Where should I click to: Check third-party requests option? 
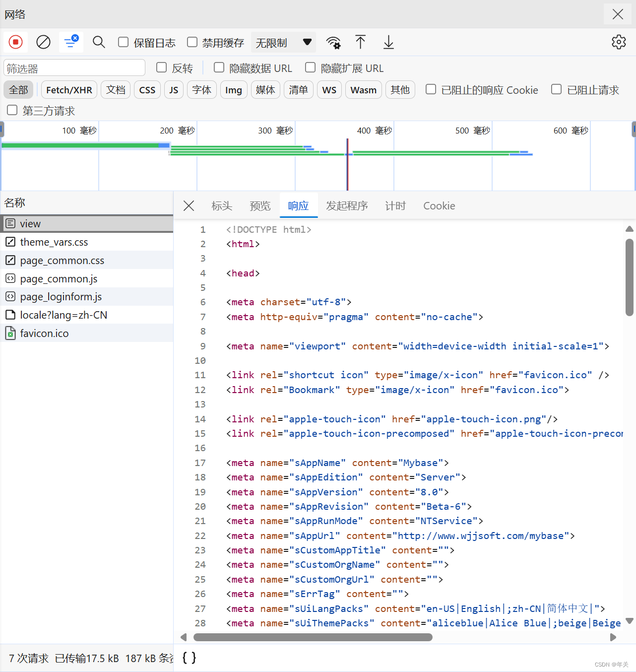tap(12, 110)
